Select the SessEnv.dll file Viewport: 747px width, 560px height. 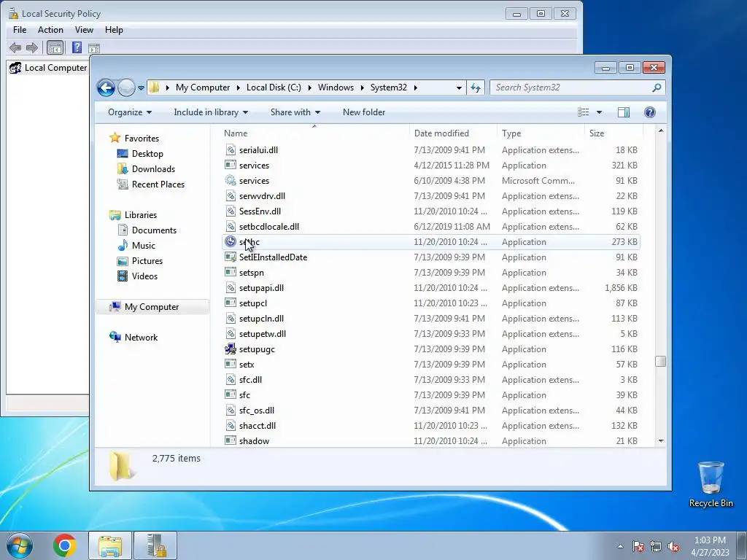(x=431, y=211)
